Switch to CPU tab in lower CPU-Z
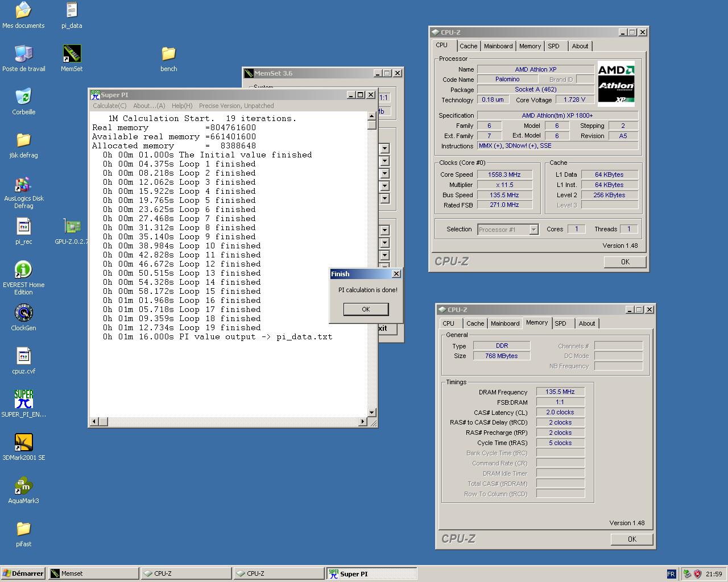 click(449, 323)
